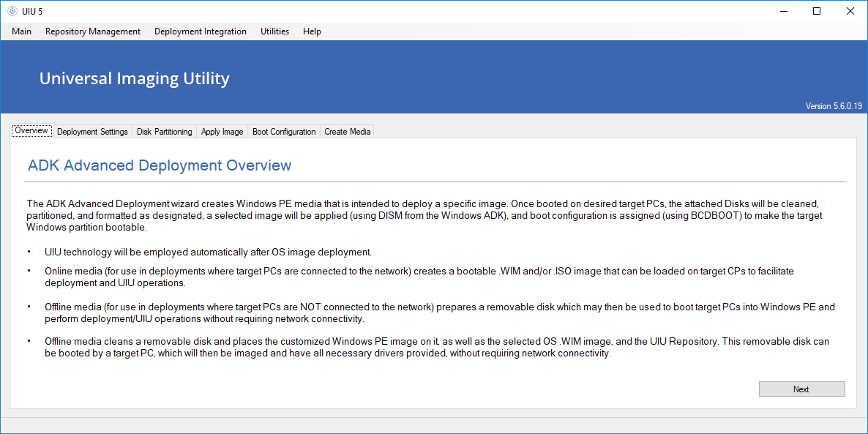Screen dimensions: 868x434
Task: Select the Overview tab
Action: (32, 131)
